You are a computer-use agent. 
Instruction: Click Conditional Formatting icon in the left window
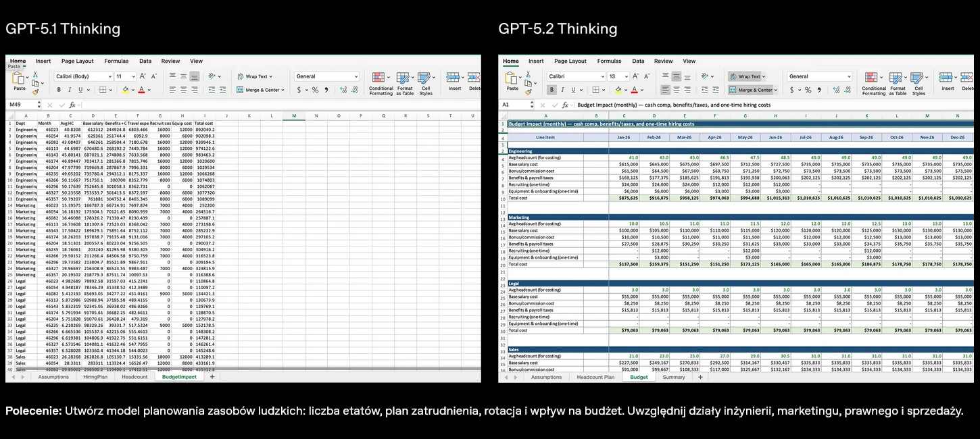[x=380, y=78]
